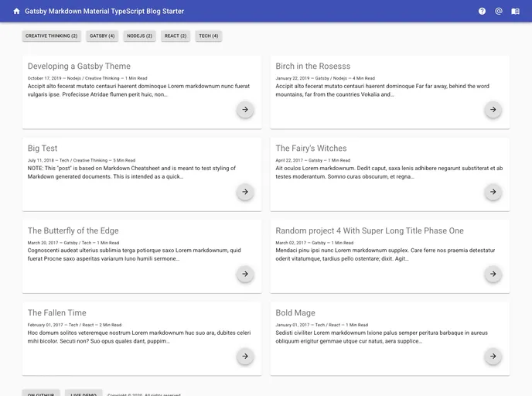
Task: Click the January 22, 2019 metadata line
Action: [x=325, y=78]
